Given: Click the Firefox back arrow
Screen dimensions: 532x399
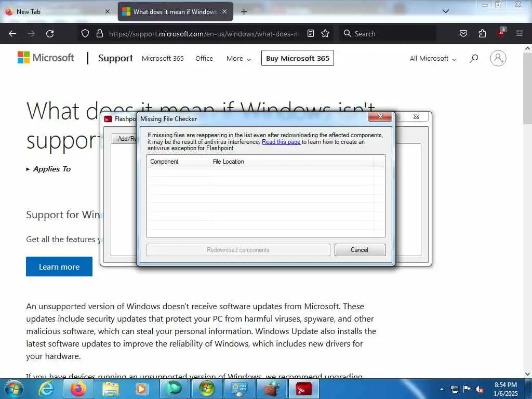Looking at the screenshot, I should coord(12,34).
